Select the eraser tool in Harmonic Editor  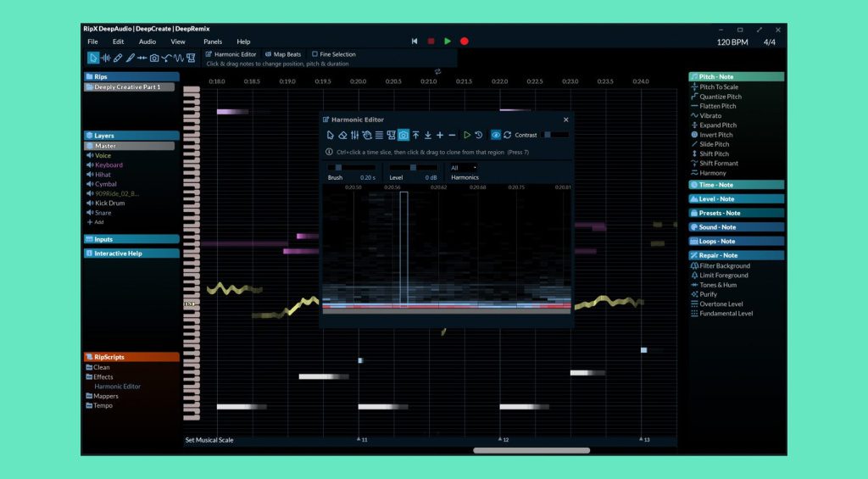(342, 135)
